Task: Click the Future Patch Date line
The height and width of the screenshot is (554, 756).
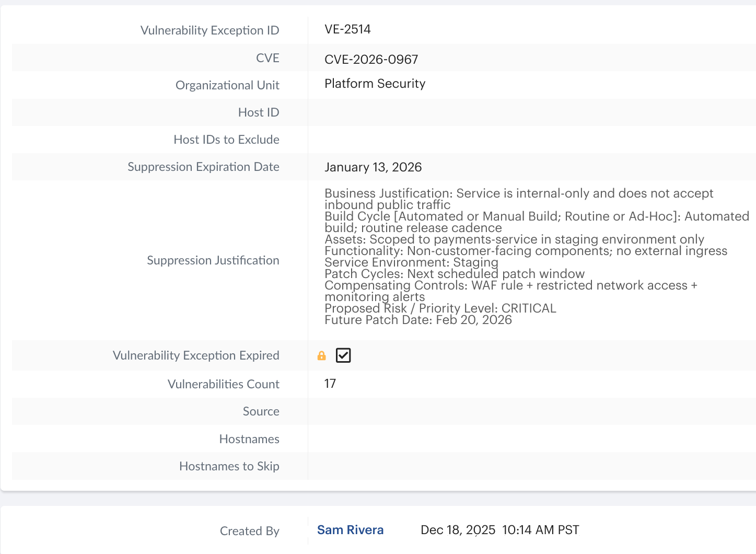Action: (x=418, y=320)
